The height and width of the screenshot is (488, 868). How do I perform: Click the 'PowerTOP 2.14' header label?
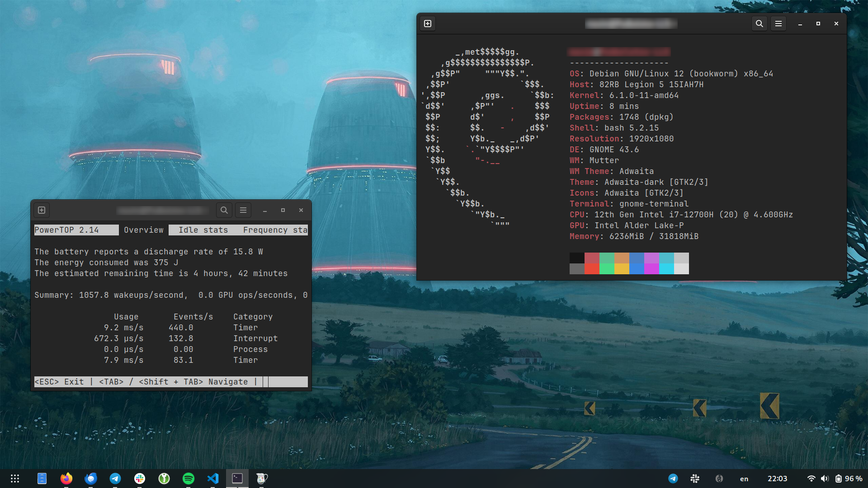pos(66,230)
